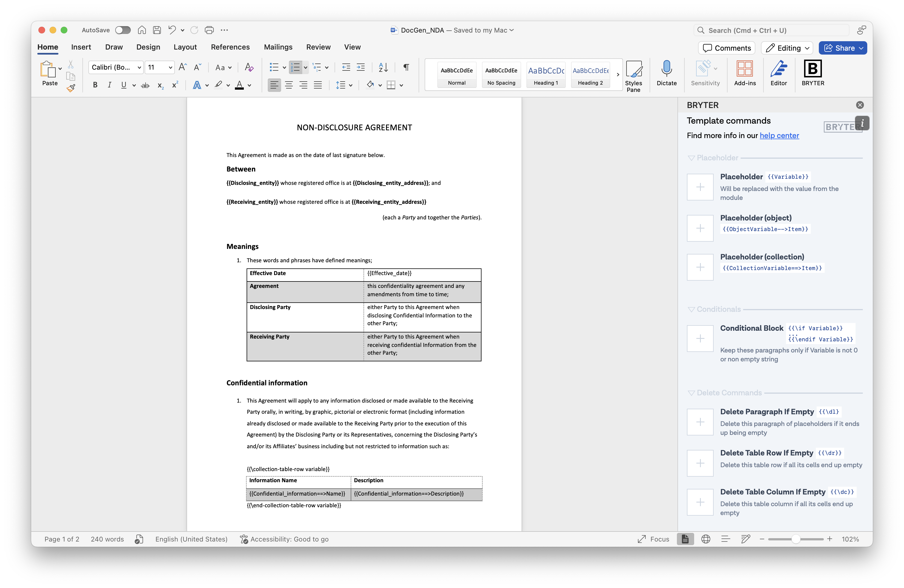Click the Sort A to Z icon
The image size is (904, 588).
383,67
